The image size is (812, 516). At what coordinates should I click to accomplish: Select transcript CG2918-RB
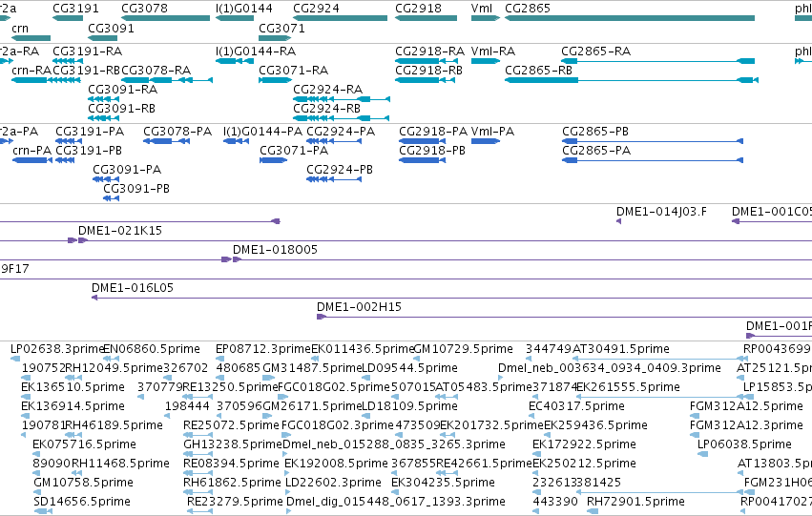pyautogui.click(x=428, y=71)
